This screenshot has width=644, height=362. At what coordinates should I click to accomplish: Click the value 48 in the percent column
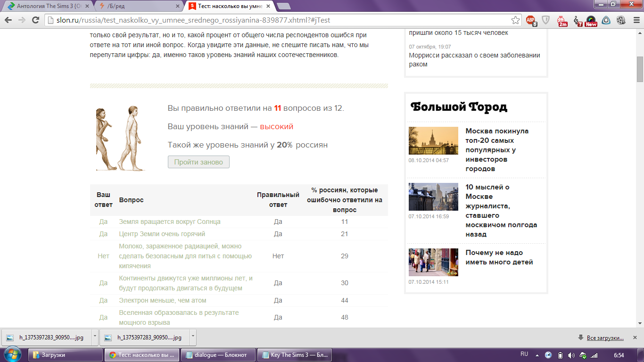coord(345,317)
